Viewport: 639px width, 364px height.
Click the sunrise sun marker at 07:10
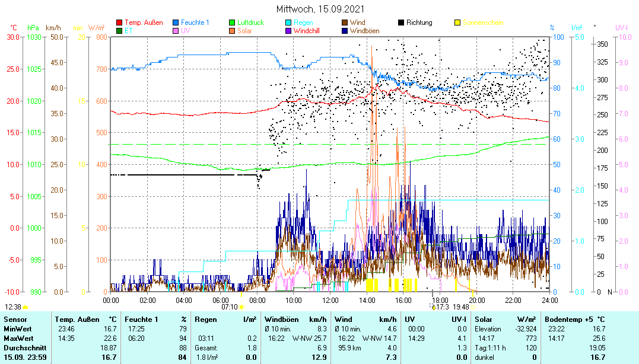241,307
